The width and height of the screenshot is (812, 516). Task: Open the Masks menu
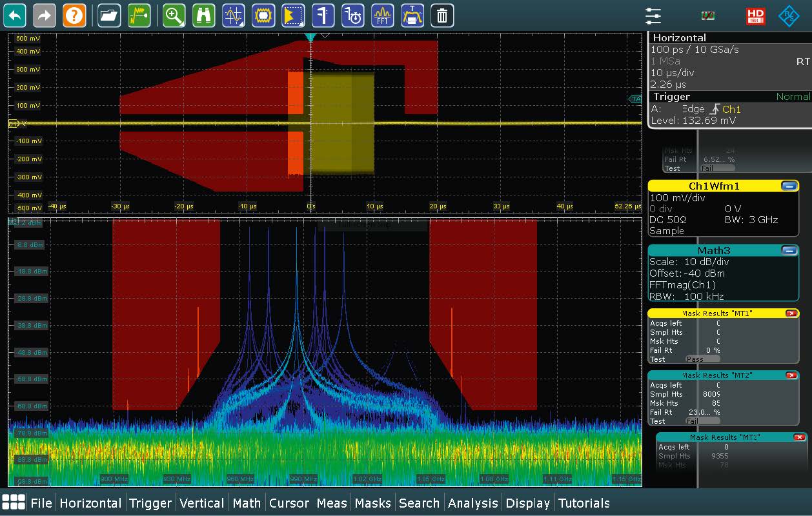(x=372, y=503)
